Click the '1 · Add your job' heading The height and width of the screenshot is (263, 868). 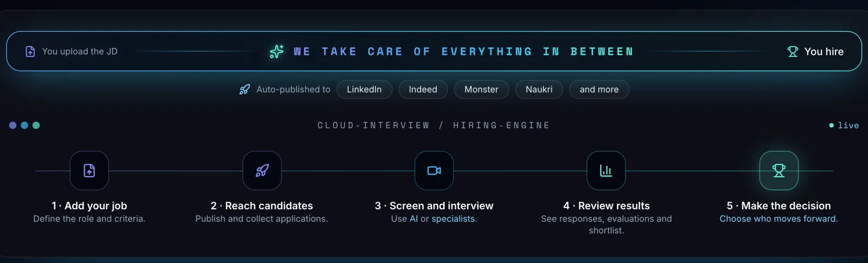click(90, 206)
